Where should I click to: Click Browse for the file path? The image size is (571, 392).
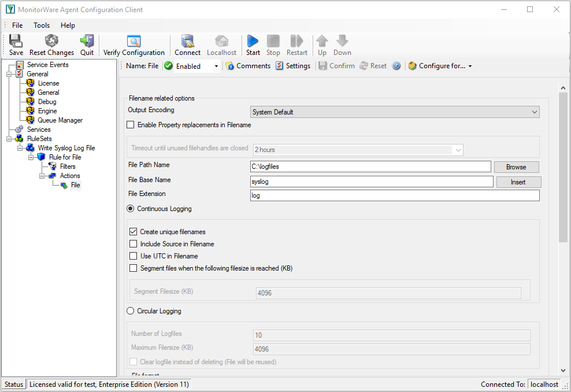click(x=516, y=167)
